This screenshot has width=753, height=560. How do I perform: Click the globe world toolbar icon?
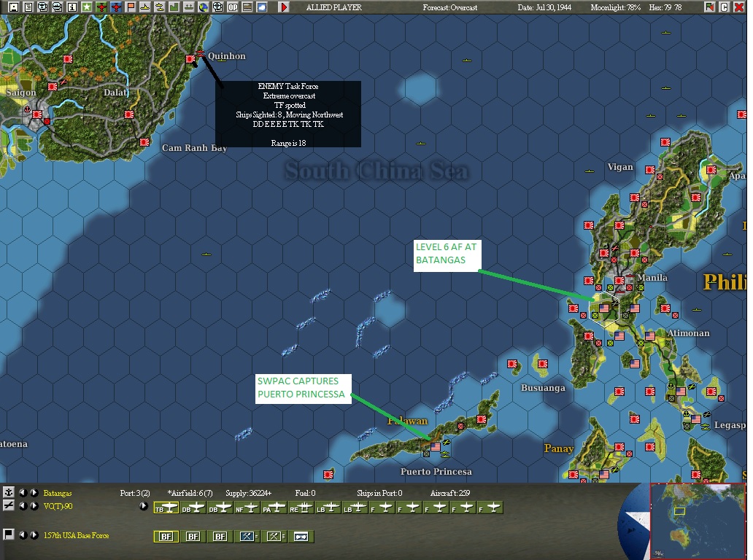point(204,7)
